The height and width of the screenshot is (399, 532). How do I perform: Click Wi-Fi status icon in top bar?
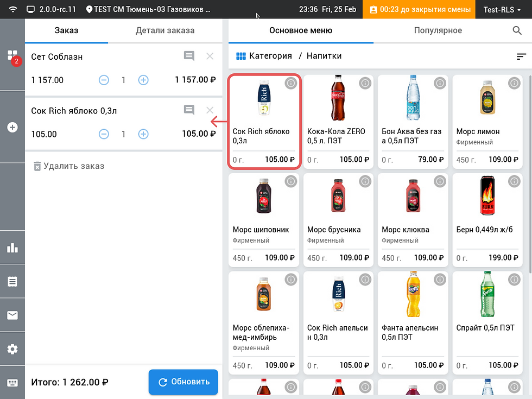point(13,9)
